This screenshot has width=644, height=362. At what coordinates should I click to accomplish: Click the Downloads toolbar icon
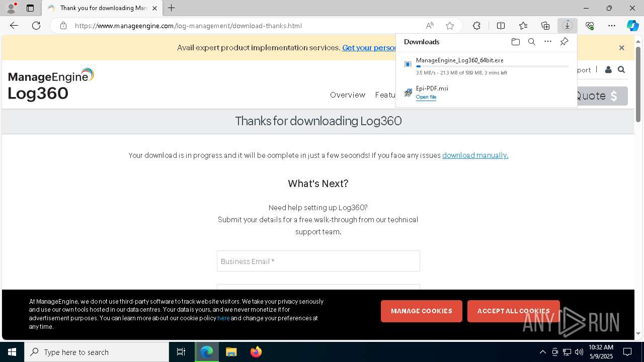click(x=568, y=26)
